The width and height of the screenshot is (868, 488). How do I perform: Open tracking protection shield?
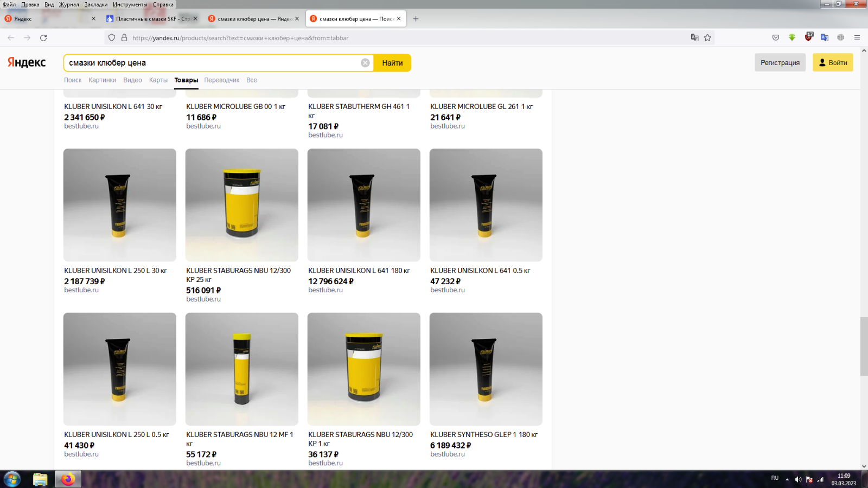pyautogui.click(x=112, y=38)
